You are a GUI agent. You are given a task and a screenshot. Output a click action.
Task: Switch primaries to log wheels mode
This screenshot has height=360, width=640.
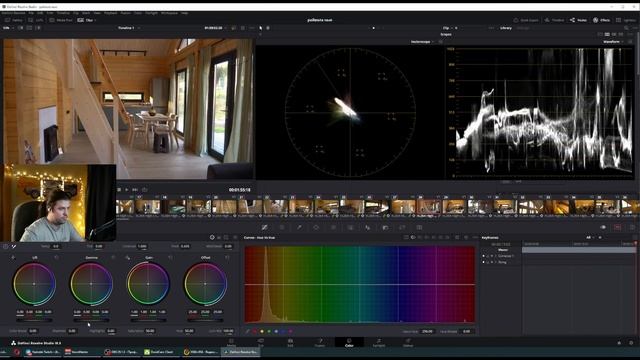(227, 238)
